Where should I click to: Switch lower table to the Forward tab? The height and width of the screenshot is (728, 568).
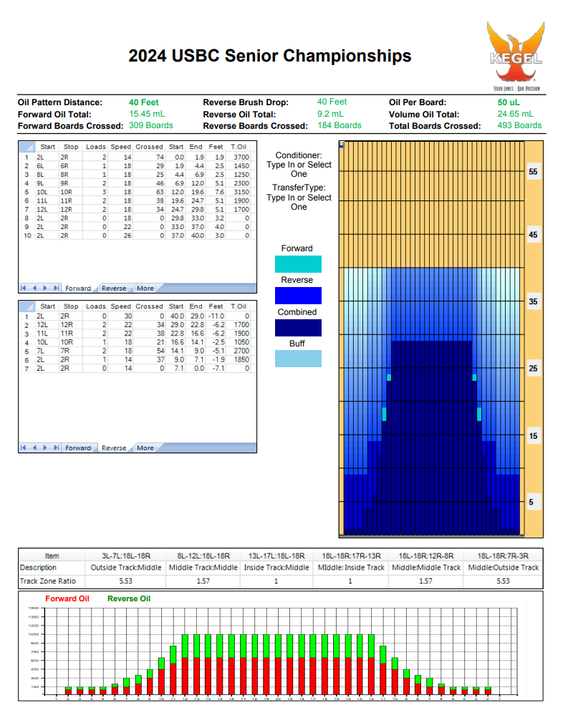tap(78, 448)
